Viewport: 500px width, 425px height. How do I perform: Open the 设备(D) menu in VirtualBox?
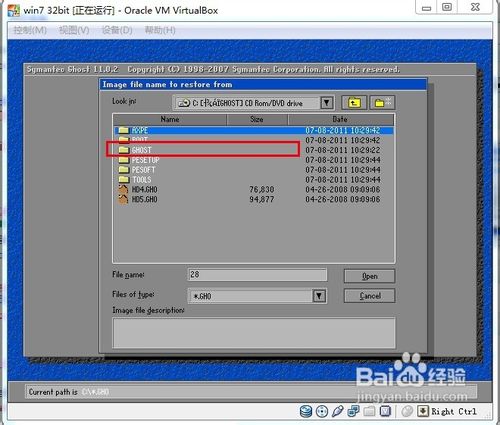[x=117, y=30]
